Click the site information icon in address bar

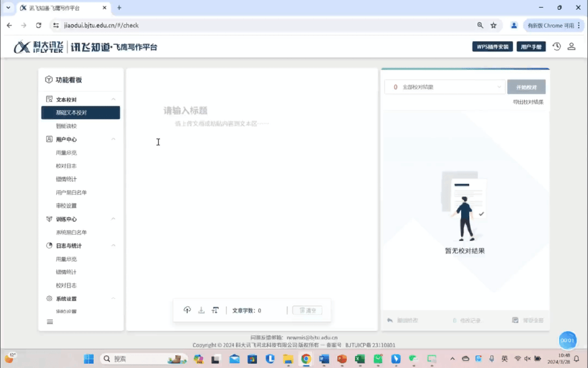[56, 25]
